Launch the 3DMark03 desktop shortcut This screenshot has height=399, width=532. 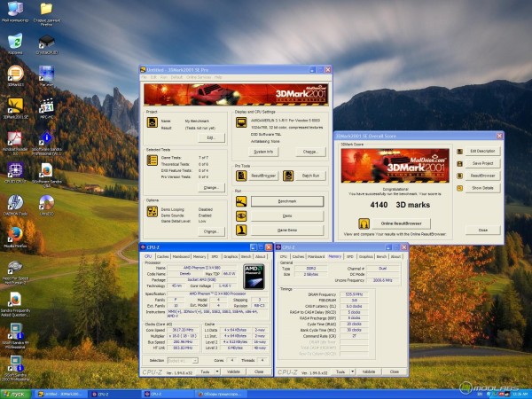click(x=15, y=74)
